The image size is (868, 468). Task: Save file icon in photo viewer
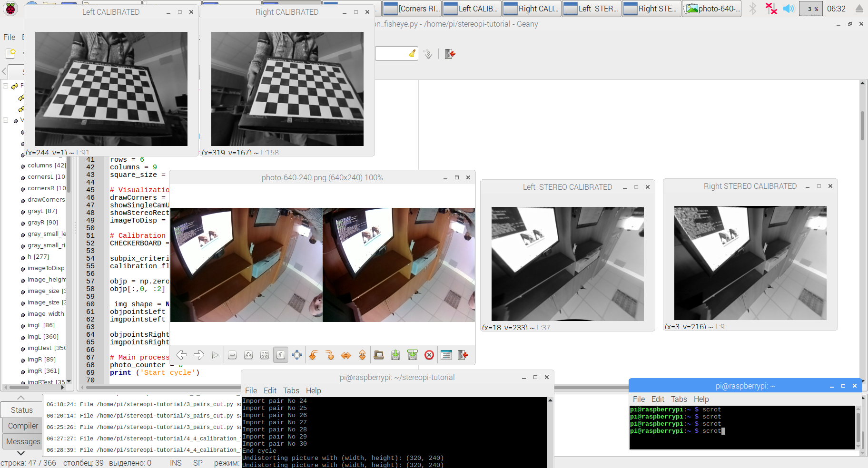click(x=395, y=355)
